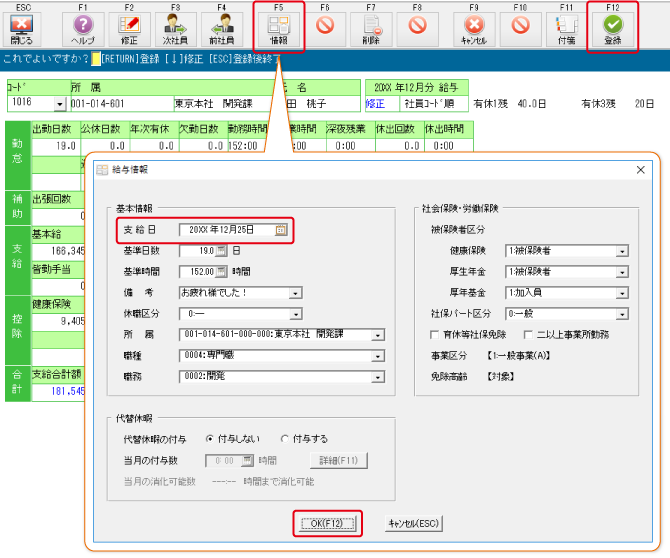Image resolution: width=670 pixels, height=558 pixels.
Task: Click the OK(F12) button
Action: click(327, 523)
